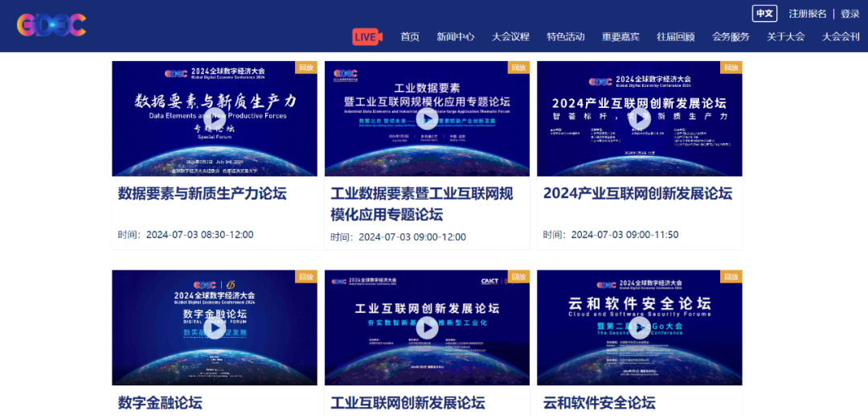
Task: Play the 云和软件安全论坛 video
Action: click(639, 327)
